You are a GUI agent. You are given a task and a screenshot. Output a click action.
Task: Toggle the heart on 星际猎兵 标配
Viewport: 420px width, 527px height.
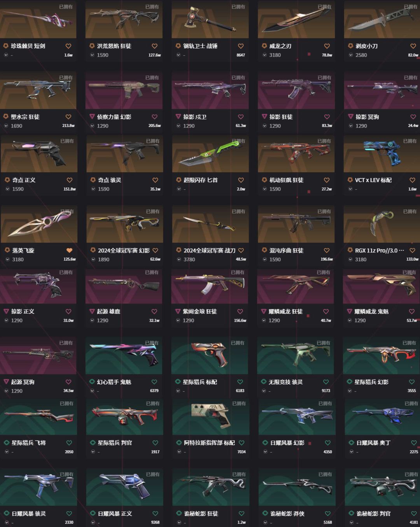[240, 382]
